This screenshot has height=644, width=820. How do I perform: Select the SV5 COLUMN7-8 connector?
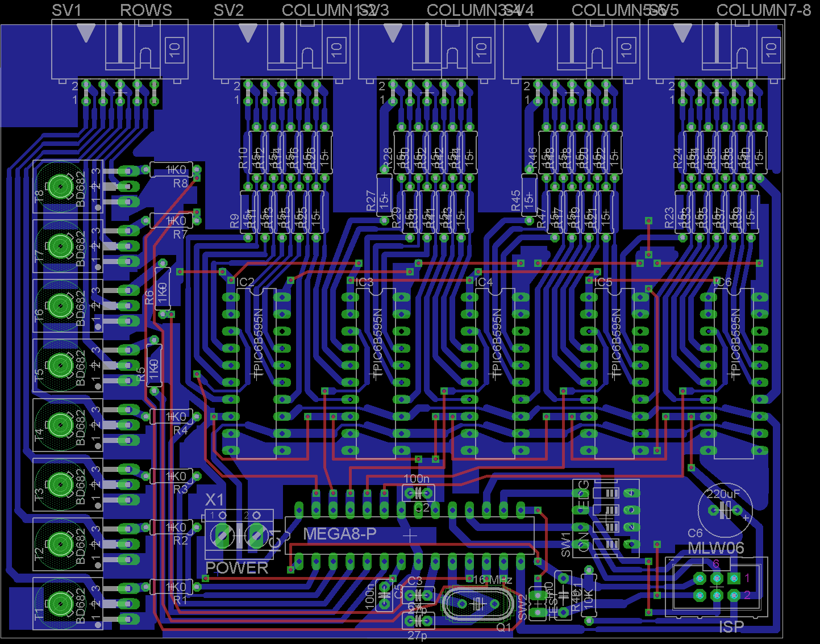click(x=716, y=50)
